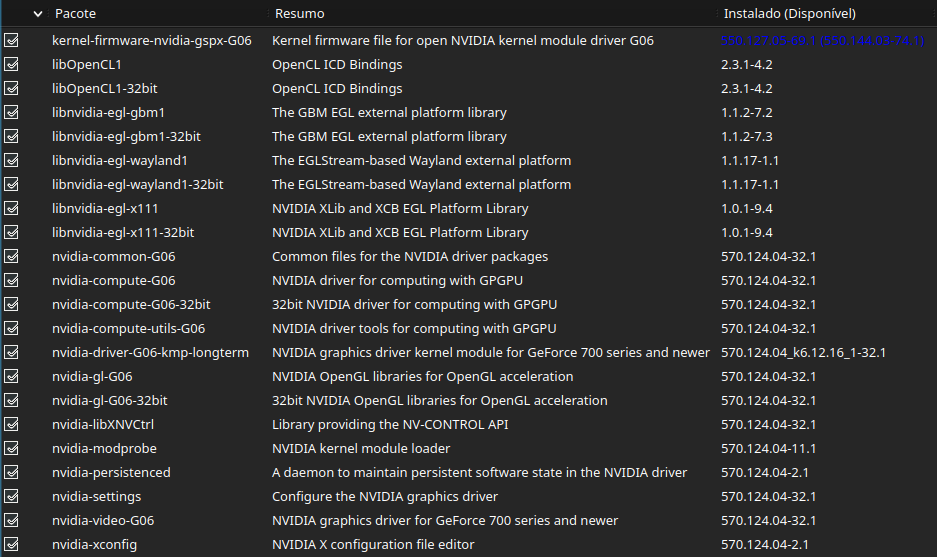Click summary '32bit NVIDIA driver for computing with GPGPU'
This screenshot has width=937, height=557.
click(x=414, y=304)
